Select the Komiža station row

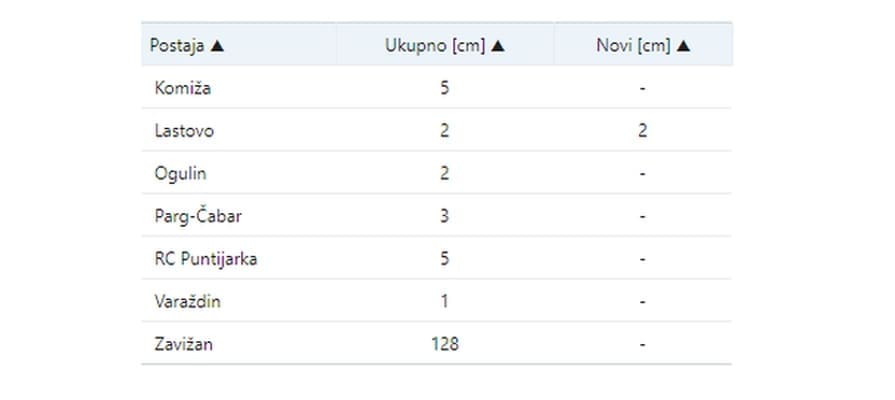[183, 88]
